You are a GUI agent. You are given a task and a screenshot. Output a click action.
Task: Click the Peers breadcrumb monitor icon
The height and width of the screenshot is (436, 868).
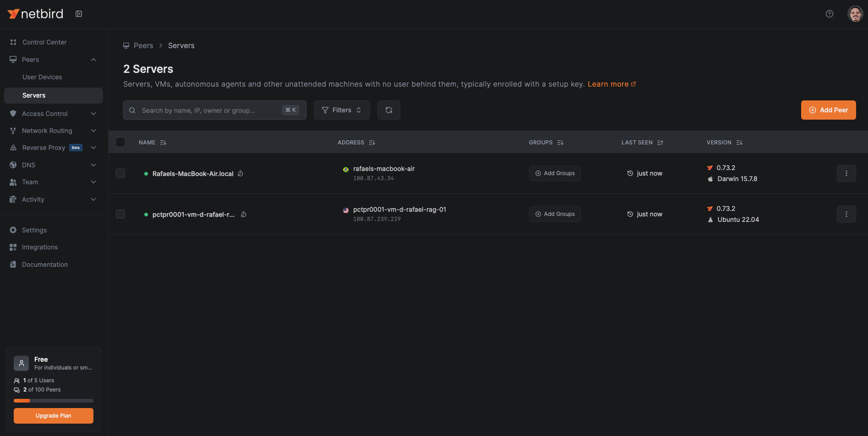click(x=126, y=45)
